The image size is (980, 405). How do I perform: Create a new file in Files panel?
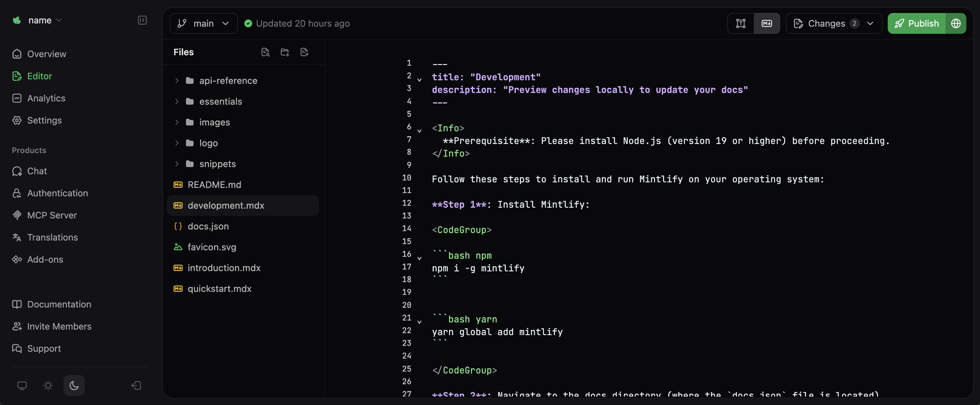304,52
